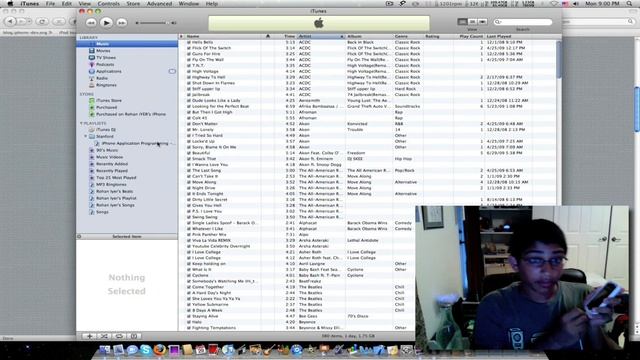Select iPhone Application Programming playlist
The image size is (640, 360).
tap(135, 143)
